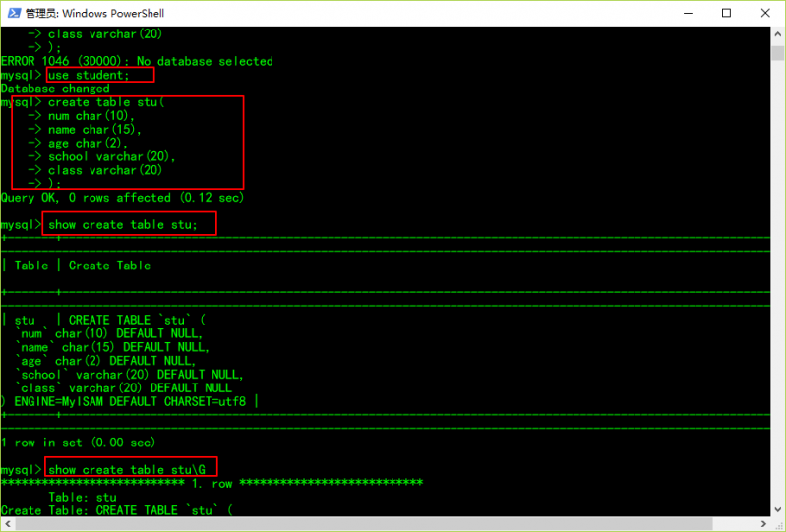Click the 'show create table stu;' command
The image size is (786, 532).
coord(123,225)
